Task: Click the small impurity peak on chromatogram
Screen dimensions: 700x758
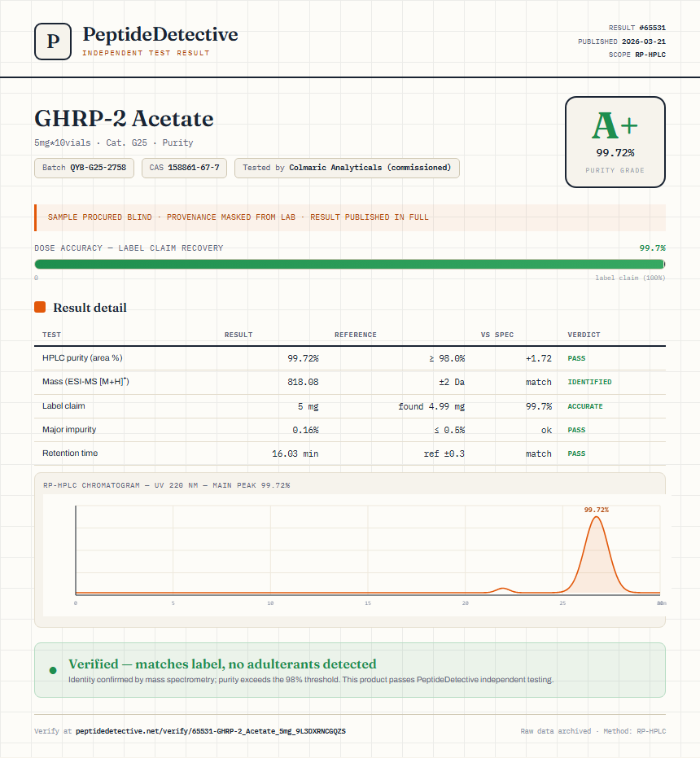Action: click(x=503, y=589)
